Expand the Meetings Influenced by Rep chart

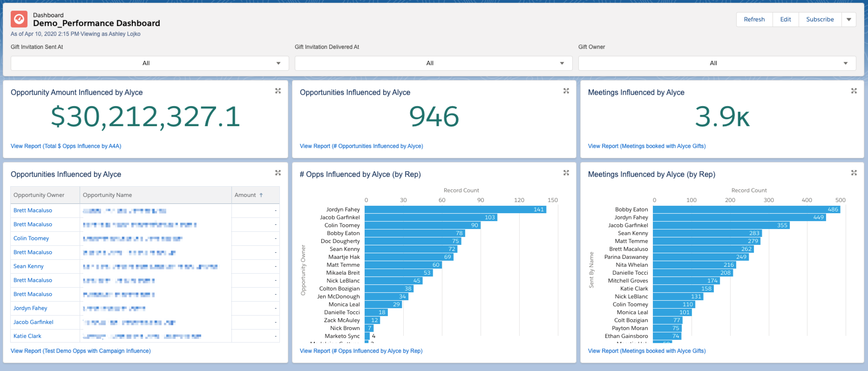(x=854, y=173)
